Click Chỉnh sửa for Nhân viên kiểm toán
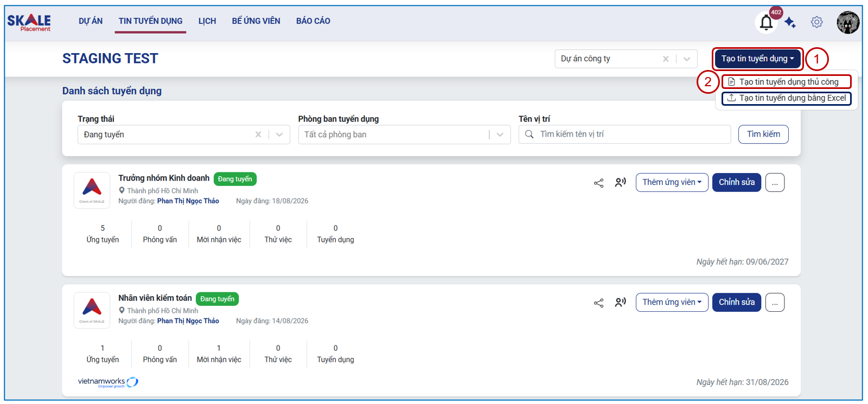The width and height of the screenshot is (868, 404). coord(737,302)
